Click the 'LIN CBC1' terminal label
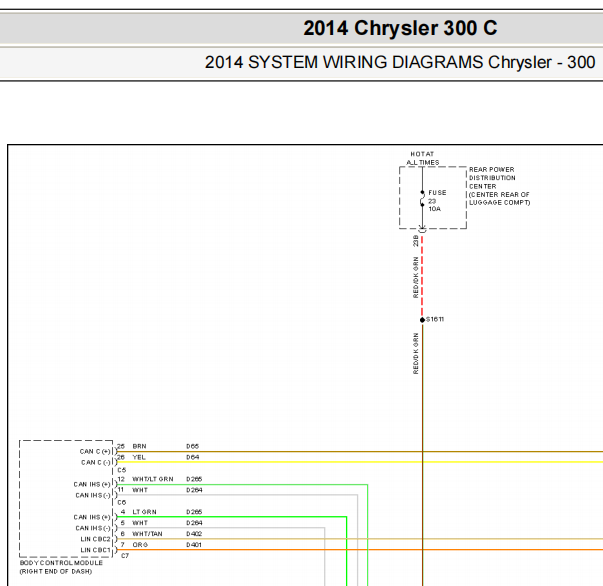The image size is (603, 586). click(x=95, y=550)
